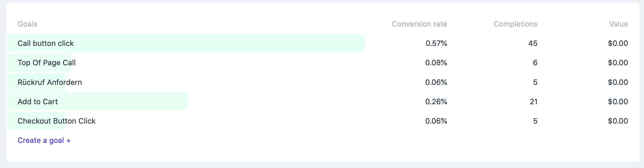Click the 6 completions for Top Of Page Call

(535, 63)
